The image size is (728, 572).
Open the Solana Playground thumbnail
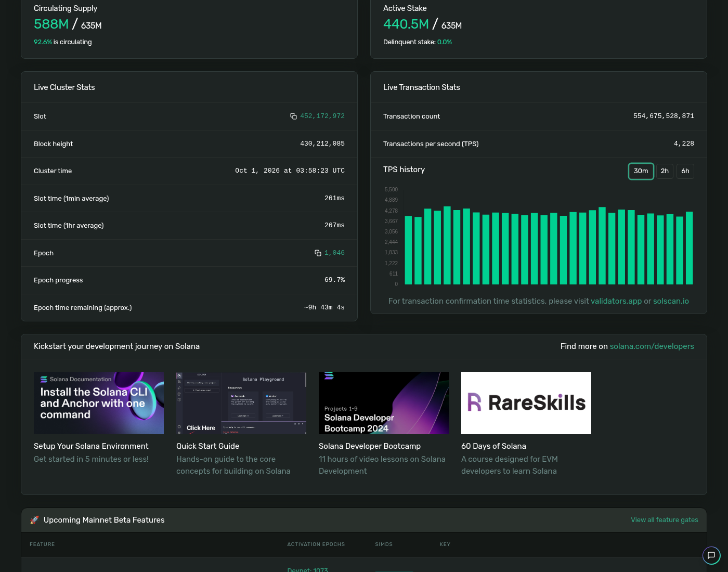241,403
